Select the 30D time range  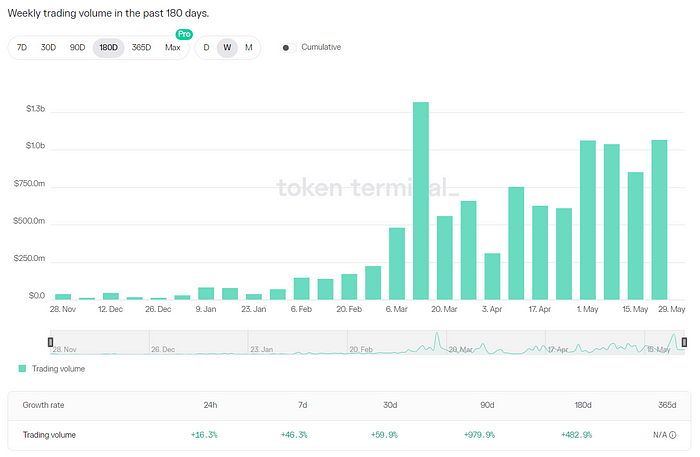[48, 48]
